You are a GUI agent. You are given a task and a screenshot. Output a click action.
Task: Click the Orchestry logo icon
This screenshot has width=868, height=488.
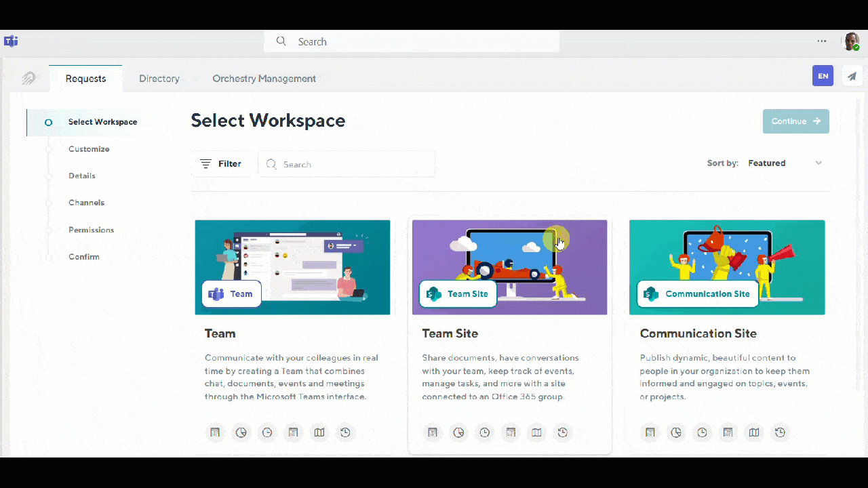[x=28, y=79]
